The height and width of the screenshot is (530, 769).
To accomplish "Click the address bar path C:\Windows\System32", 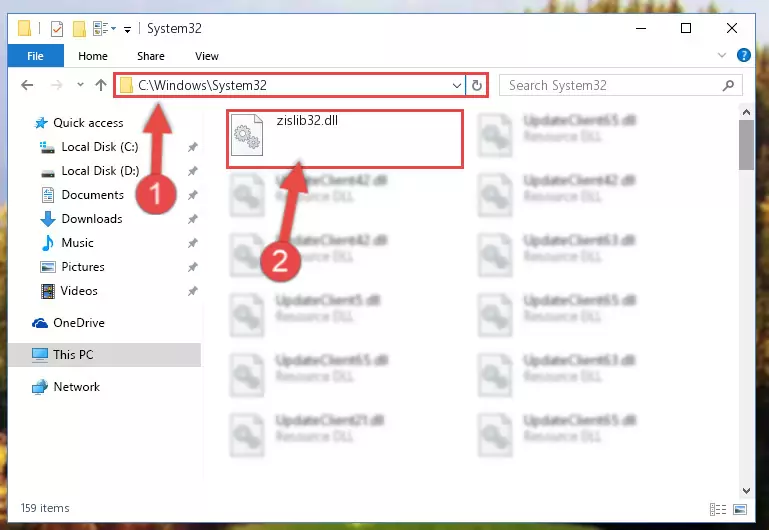I will pyautogui.click(x=202, y=85).
